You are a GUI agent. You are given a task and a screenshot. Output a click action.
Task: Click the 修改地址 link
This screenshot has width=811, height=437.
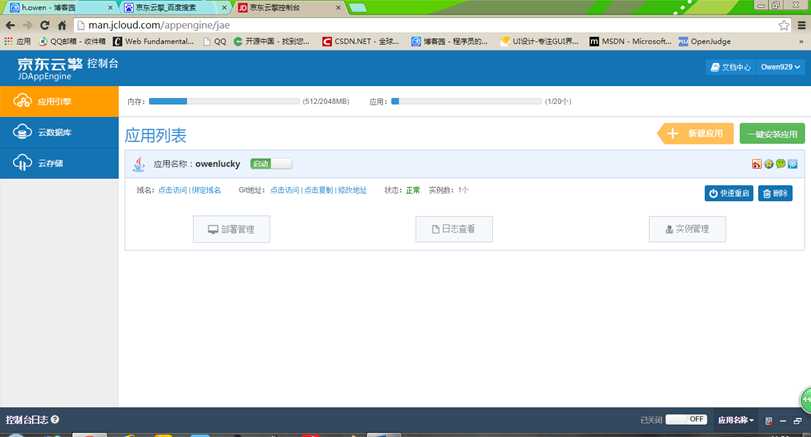(352, 190)
